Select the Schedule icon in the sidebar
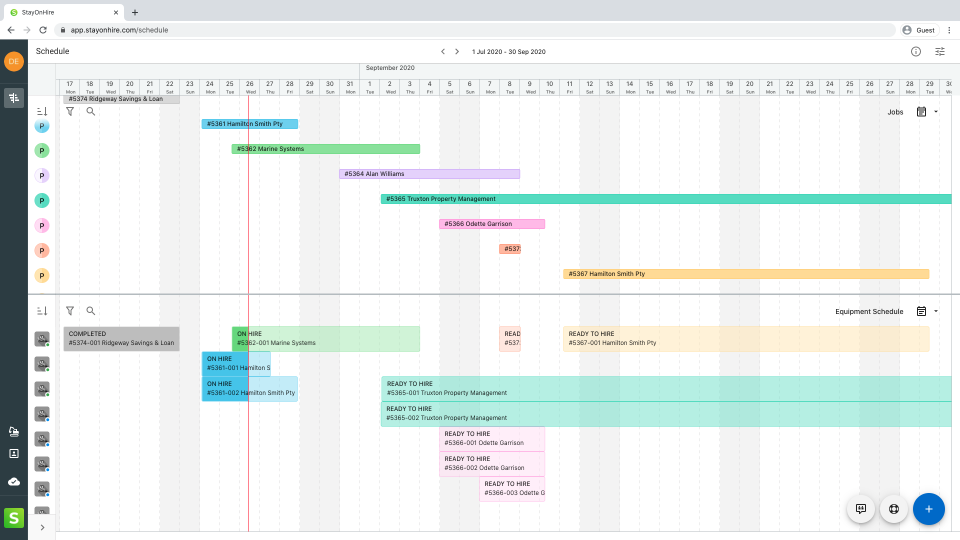This screenshot has height=540, width=960. click(x=13, y=98)
